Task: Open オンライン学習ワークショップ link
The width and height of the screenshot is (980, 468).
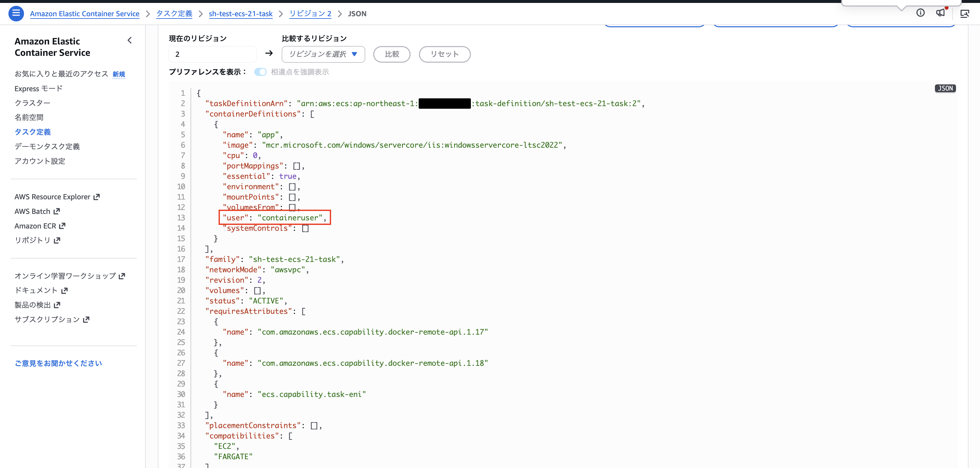Action: pyautogui.click(x=65, y=276)
